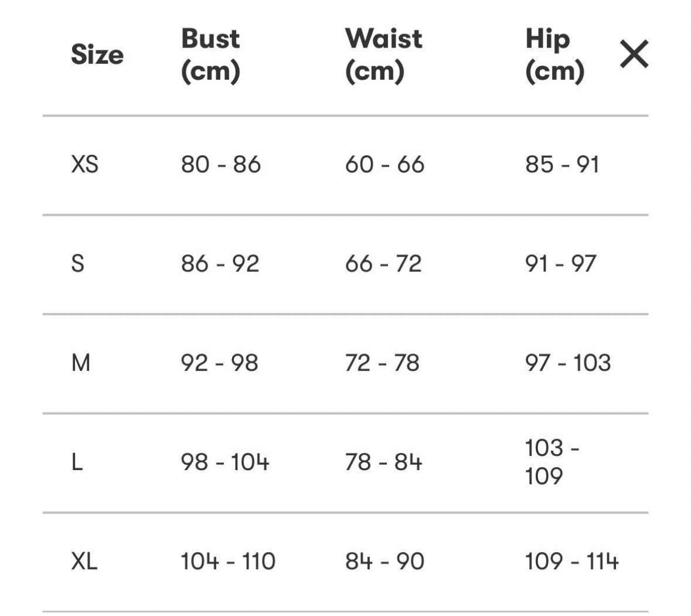Screen dimensions: 691x616
Task: Select the XS size row label
Action: [x=84, y=165]
